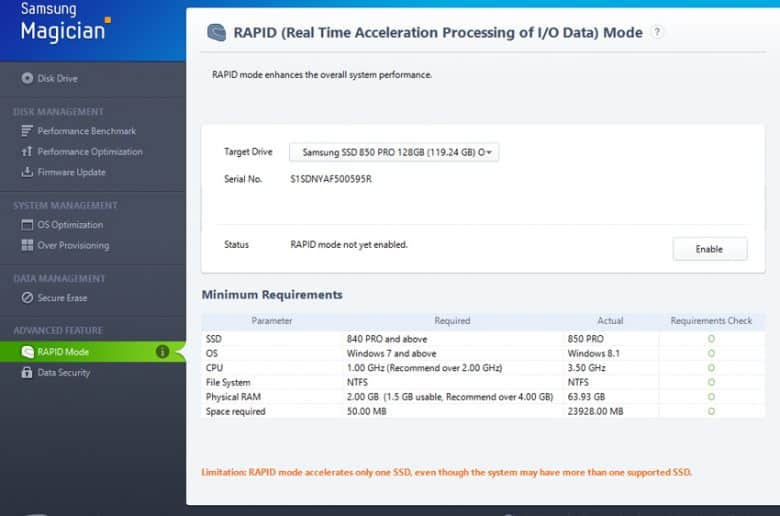
Task: Click the help question mark beside title
Action: pos(657,32)
